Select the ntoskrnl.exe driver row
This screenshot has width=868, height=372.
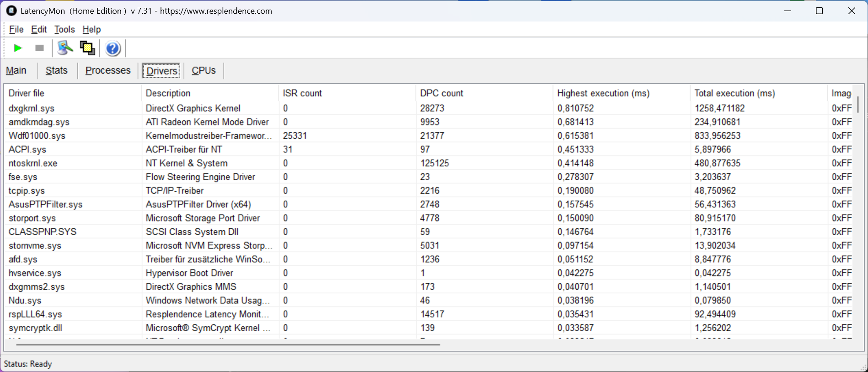click(33, 163)
